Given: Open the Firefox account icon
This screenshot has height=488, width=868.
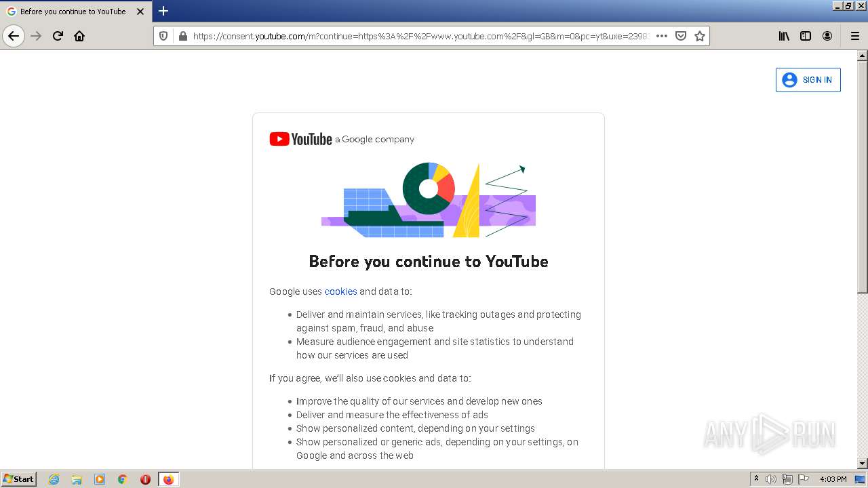Looking at the screenshot, I should [x=827, y=36].
